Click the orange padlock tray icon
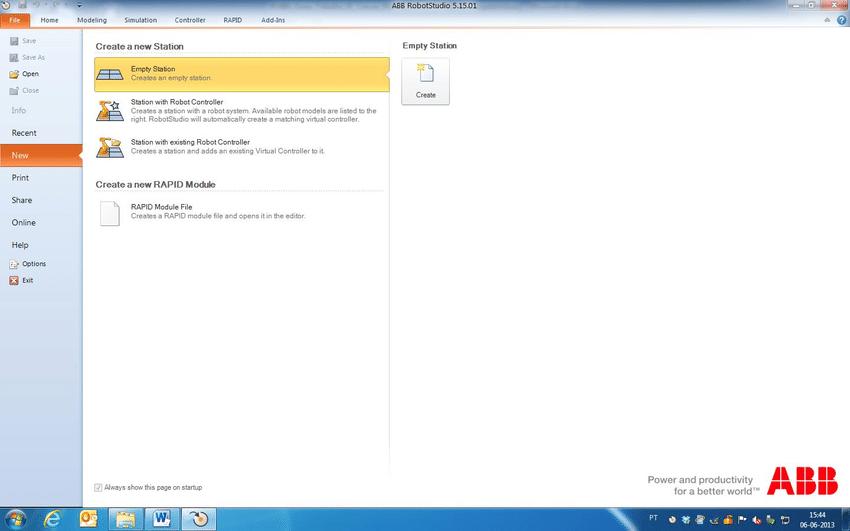 (729, 520)
